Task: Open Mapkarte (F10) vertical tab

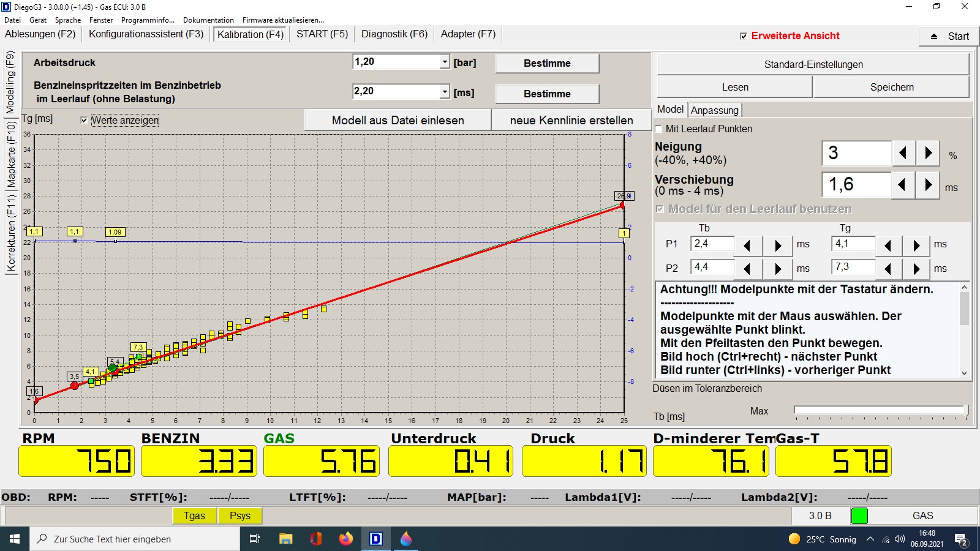Action: [x=10, y=154]
